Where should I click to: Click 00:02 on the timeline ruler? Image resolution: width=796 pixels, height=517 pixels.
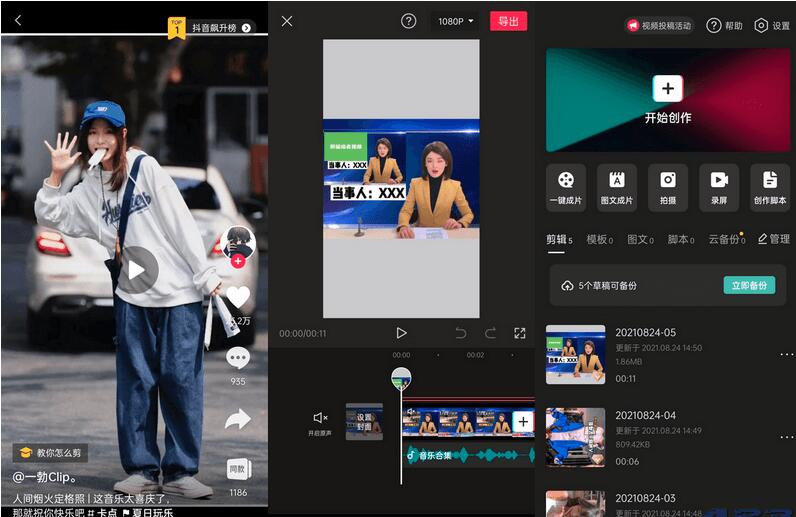(475, 355)
